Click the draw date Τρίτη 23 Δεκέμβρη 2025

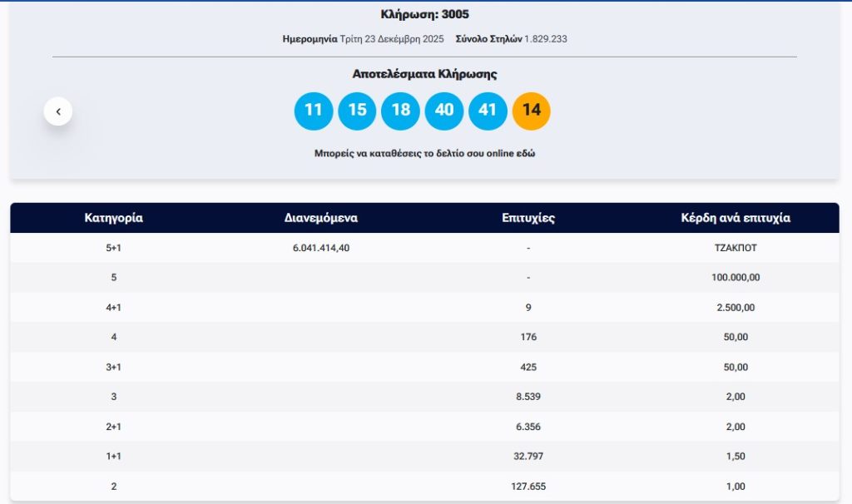coord(392,39)
